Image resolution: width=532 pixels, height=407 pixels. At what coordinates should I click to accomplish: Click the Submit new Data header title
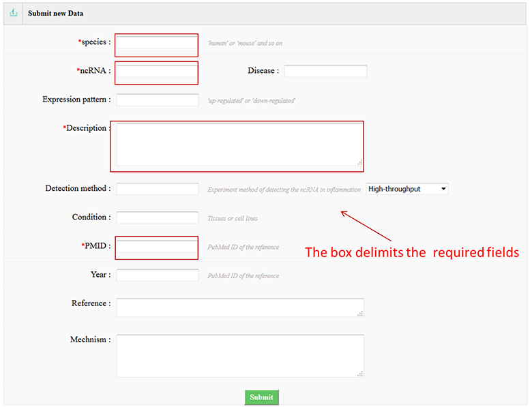(56, 14)
